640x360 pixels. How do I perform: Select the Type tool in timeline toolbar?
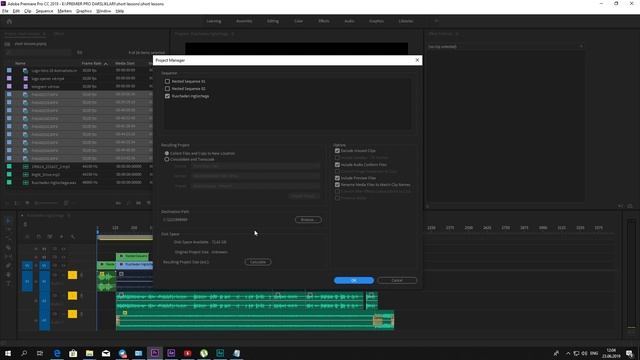9,283
